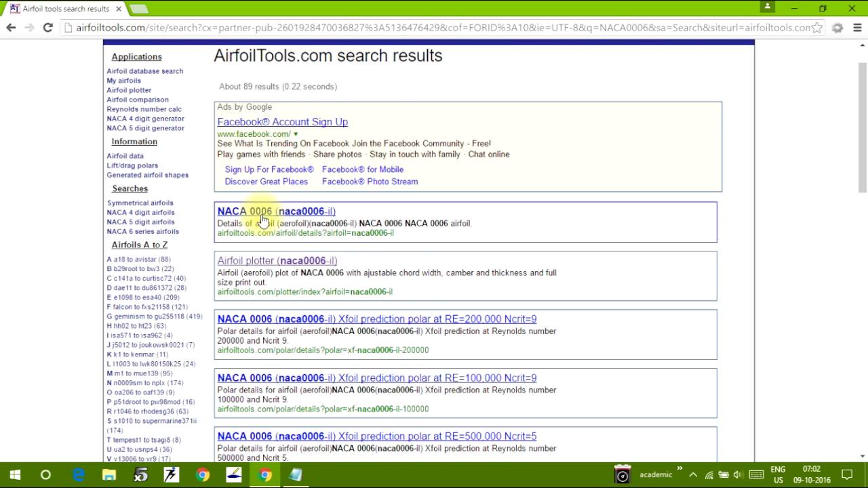The width and height of the screenshot is (868, 488).
Task: Open the Facebook Account Sign Up ad
Action: (x=282, y=122)
